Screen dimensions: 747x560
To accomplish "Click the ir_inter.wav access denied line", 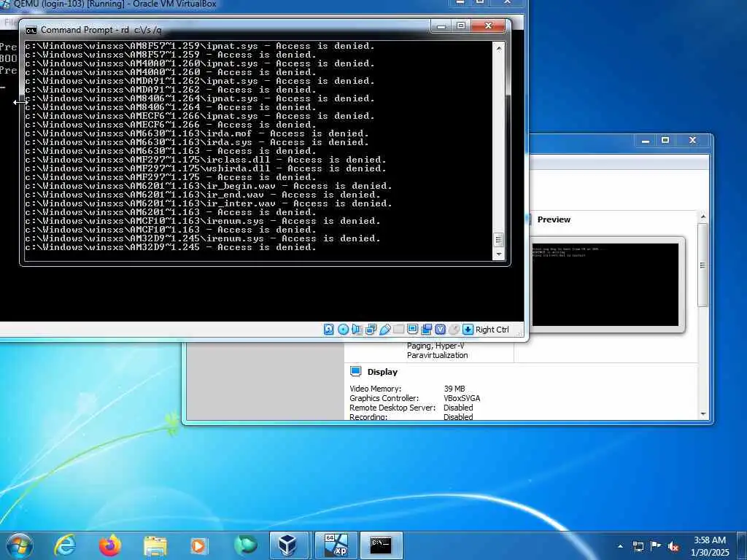I will tap(209, 203).
